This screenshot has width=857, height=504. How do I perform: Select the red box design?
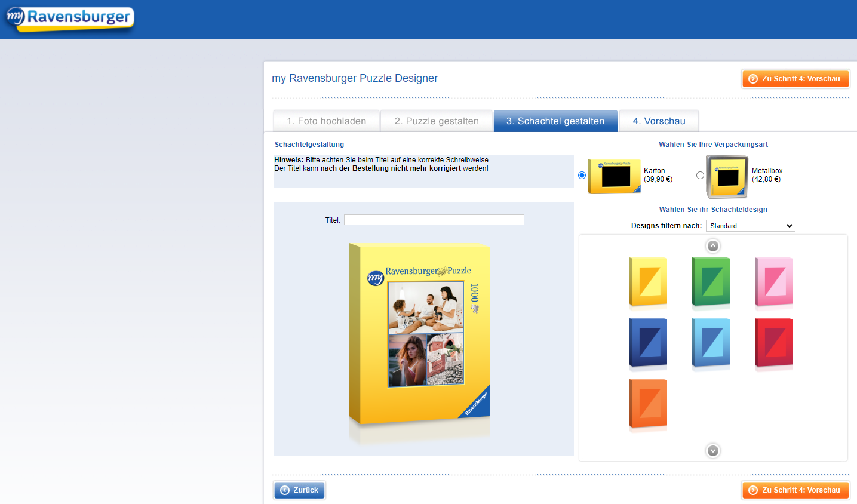point(773,343)
